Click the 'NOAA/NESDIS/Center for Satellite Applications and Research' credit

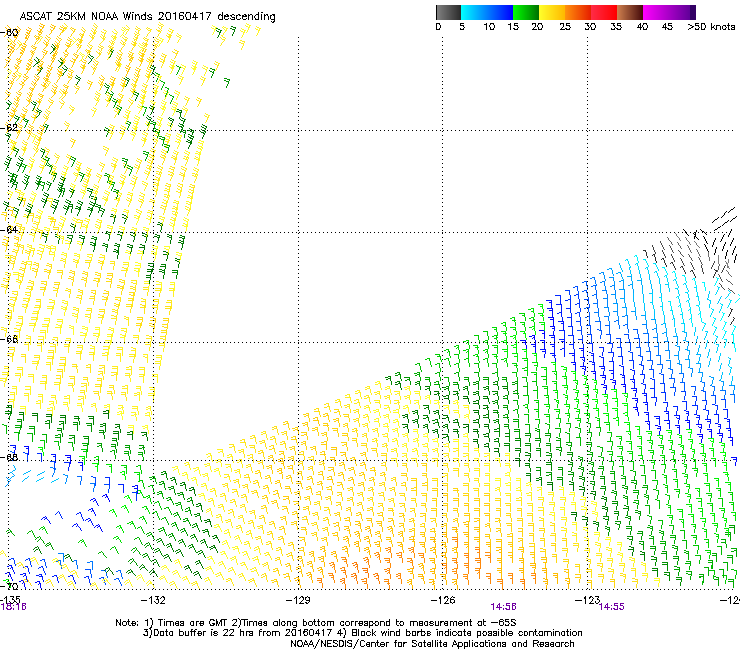click(432, 644)
